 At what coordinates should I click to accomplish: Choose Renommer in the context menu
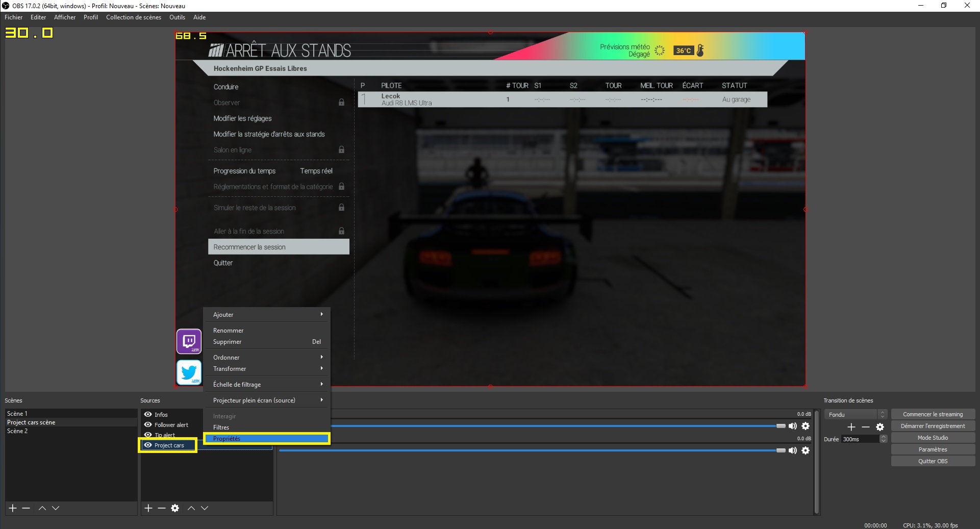click(x=267, y=331)
